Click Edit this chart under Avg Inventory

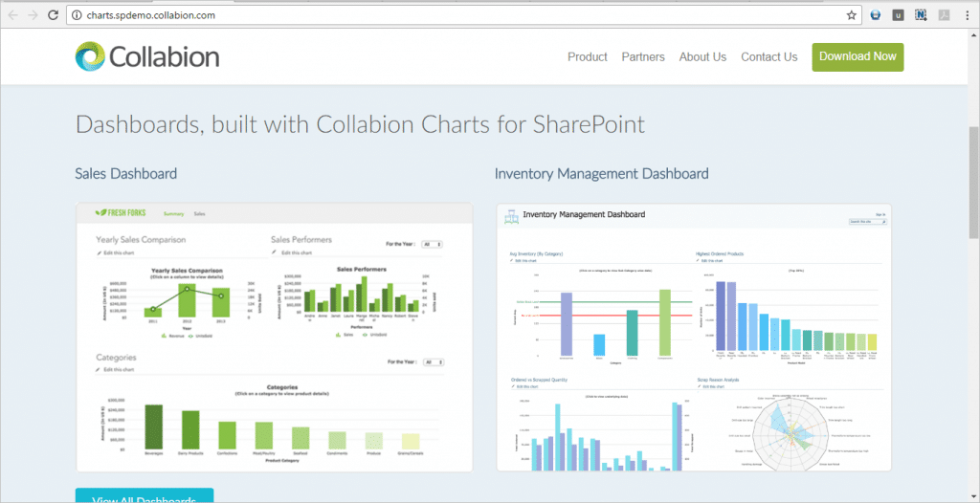click(x=526, y=260)
